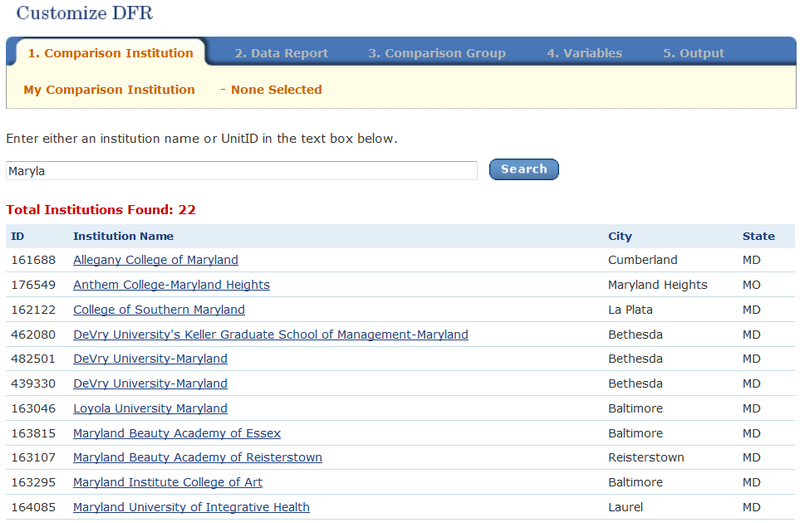Select Maryland Beauty Academy of Reisterstown
The height and width of the screenshot is (523, 800).
click(197, 458)
